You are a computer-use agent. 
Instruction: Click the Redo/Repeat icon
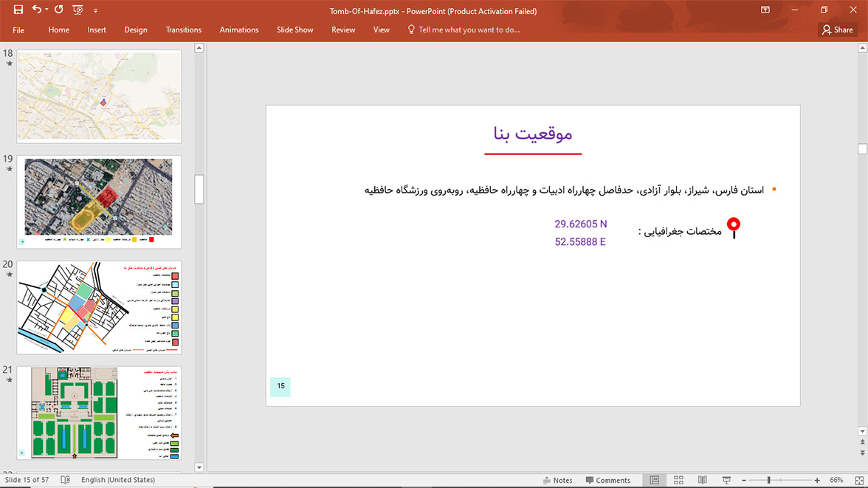[x=58, y=10]
